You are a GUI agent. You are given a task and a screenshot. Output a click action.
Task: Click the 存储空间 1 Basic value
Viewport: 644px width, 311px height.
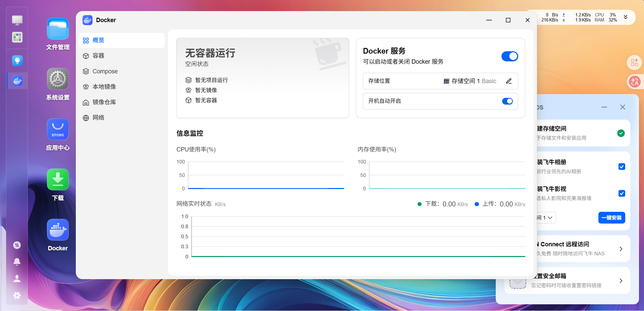coord(470,81)
